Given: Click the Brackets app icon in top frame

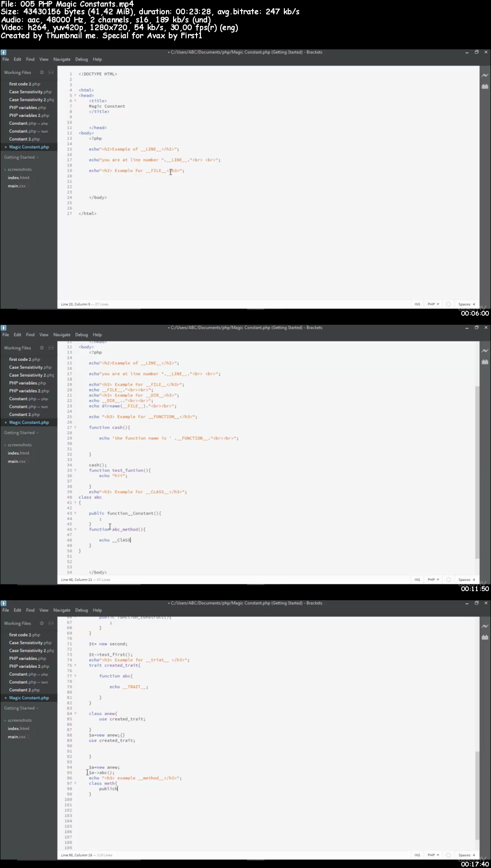Looking at the screenshot, I should 3,52.
